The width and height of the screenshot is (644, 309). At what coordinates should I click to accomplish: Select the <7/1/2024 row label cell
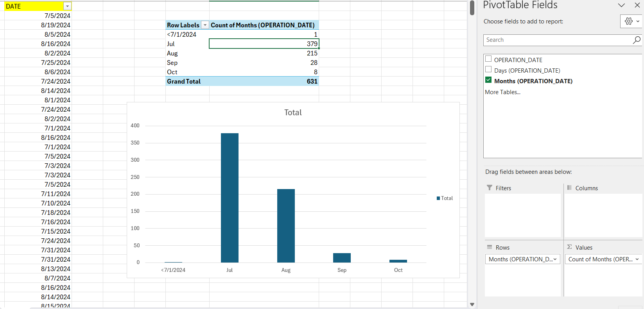[x=187, y=34]
